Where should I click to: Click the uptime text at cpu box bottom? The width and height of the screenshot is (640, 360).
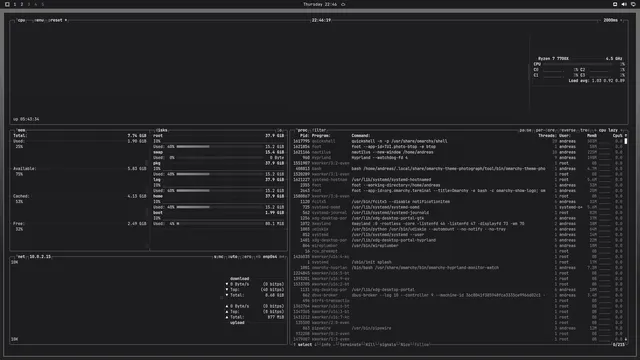[26, 119]
